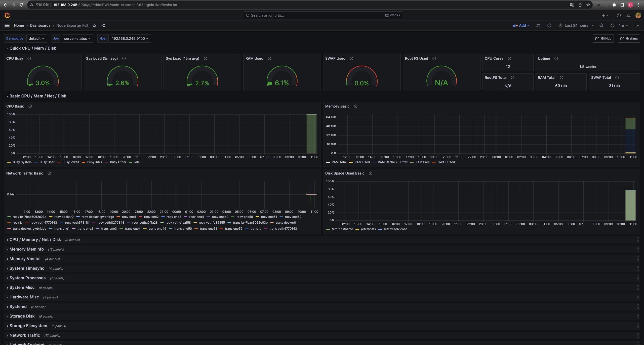This screenshot has height=345, width=644.
Task: Toggle the Idle series in CPU Basic legend
Action: point(137,162)
